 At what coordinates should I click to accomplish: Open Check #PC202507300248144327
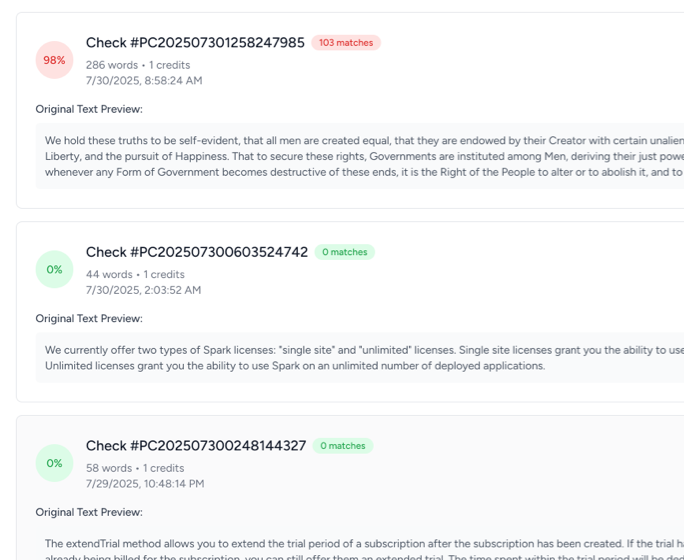pos(196,446)
